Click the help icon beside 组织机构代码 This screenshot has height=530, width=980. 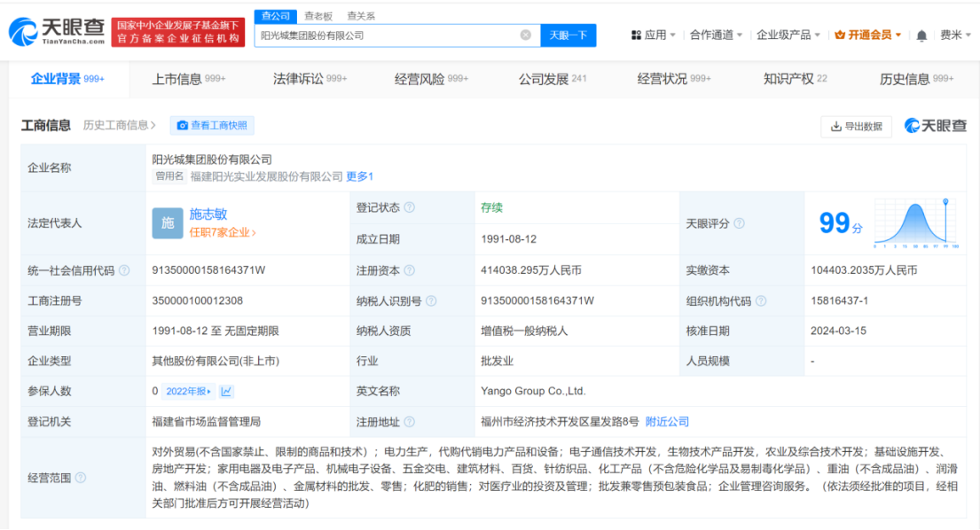click(761, 301)
